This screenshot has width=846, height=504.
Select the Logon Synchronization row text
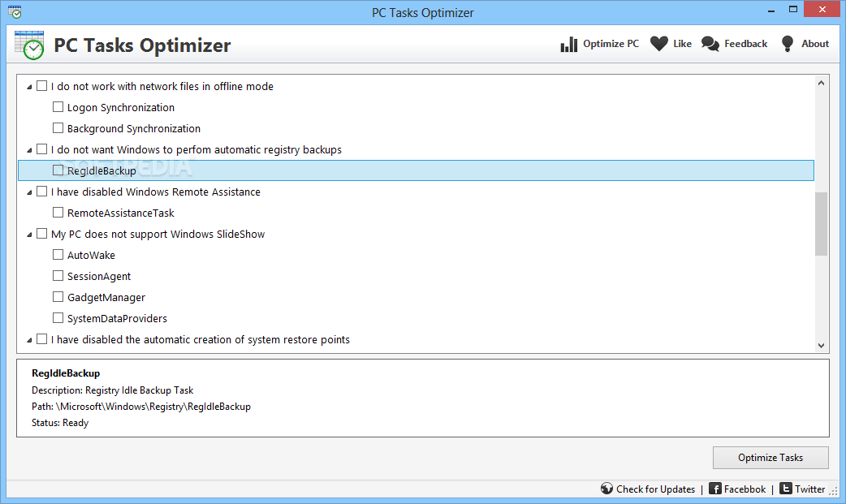121,107
